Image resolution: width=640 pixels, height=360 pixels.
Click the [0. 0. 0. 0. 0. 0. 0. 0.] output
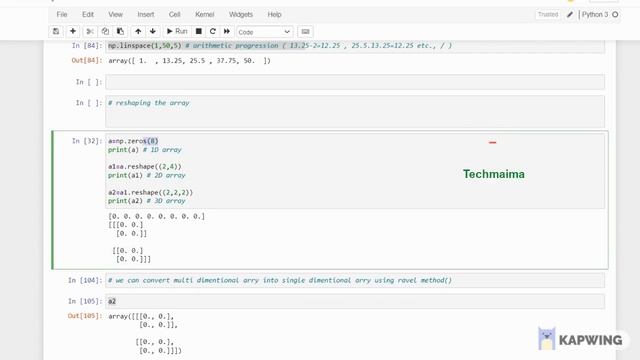pyautogui.click(x=156, y=216)
